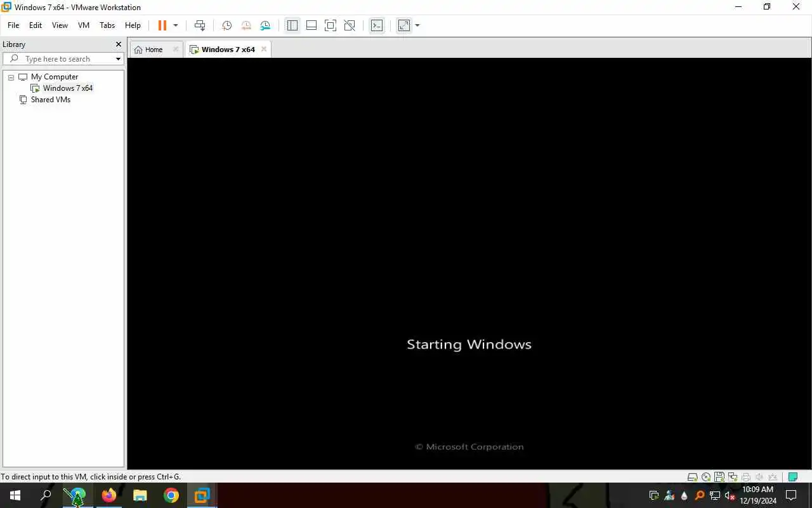The height and width of the screenshot is (508, 812).
Task: Toggle Unity mode toolbar icon
Action: pyautogui.click(x=350, y=25)
